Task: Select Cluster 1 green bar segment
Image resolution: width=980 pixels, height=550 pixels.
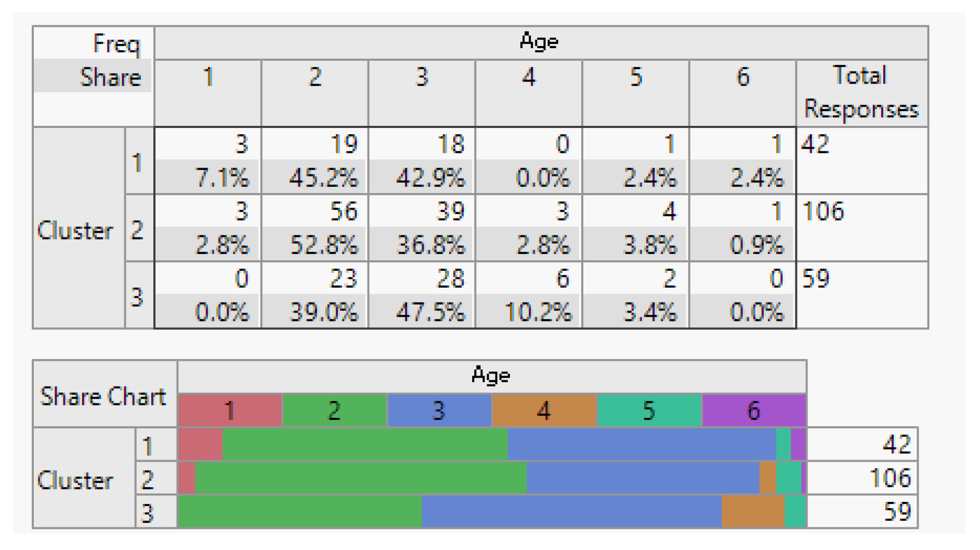Action: (365, 444)
